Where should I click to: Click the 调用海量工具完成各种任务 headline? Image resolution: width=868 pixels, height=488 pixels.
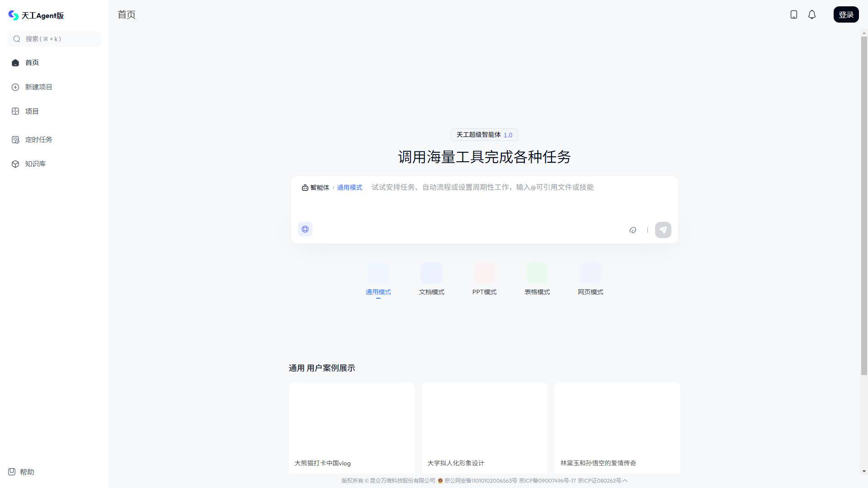(x=484, y=157)
